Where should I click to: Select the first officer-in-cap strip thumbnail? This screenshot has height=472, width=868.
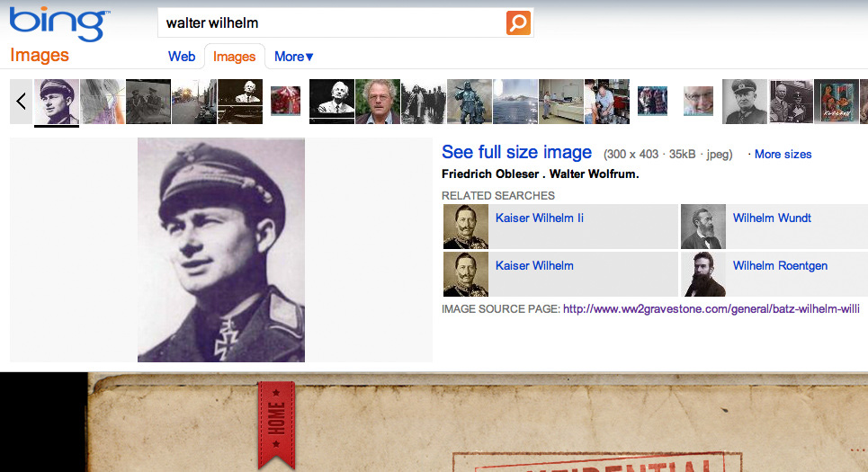point(57,102)
